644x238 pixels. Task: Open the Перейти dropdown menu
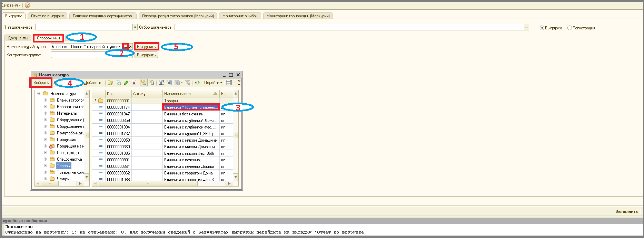pyautogui.click(x=213, y=83)
